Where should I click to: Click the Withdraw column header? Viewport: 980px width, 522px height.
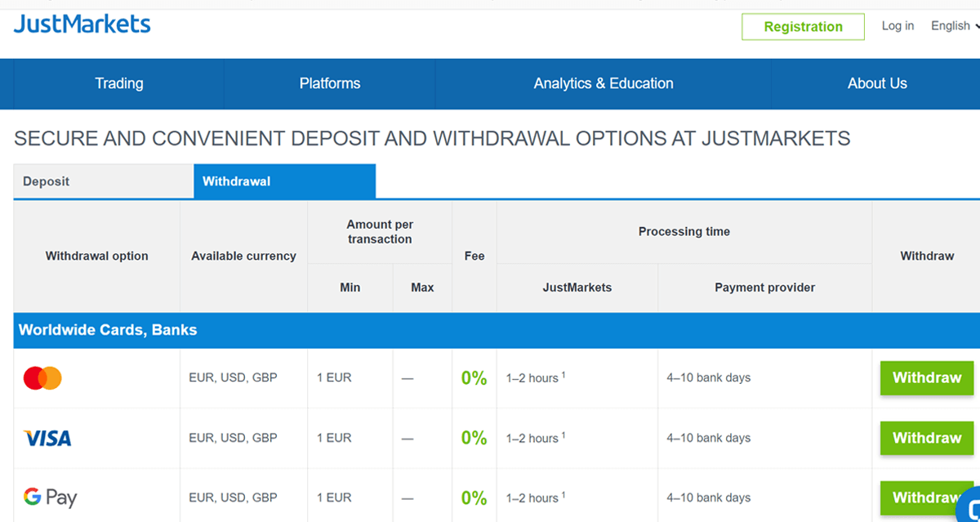click(x=927, y=256)
